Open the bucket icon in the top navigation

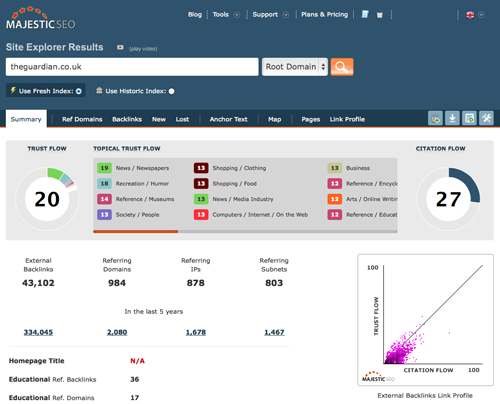click(380, 15)
